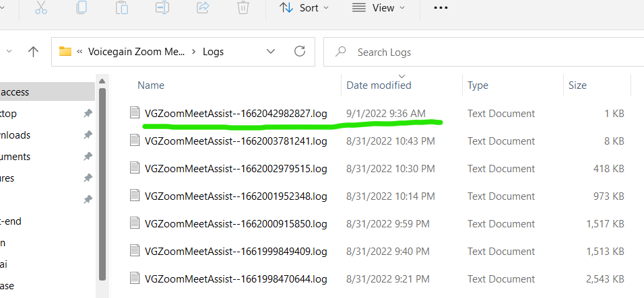Click the navigation pane scrollbar thumb

click(102, 184)
